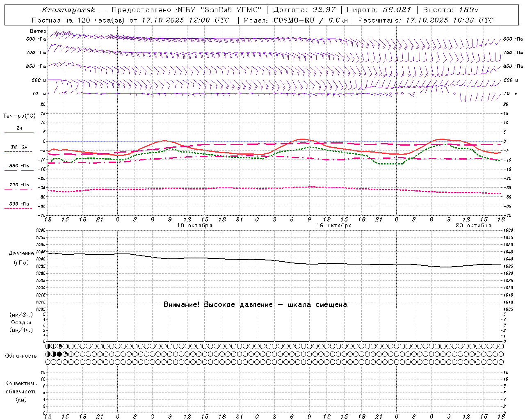Click the 'Тем-ра(°C)' temperature panel label
This screenshot has height=420, width=525.
(x=19, y=116)
